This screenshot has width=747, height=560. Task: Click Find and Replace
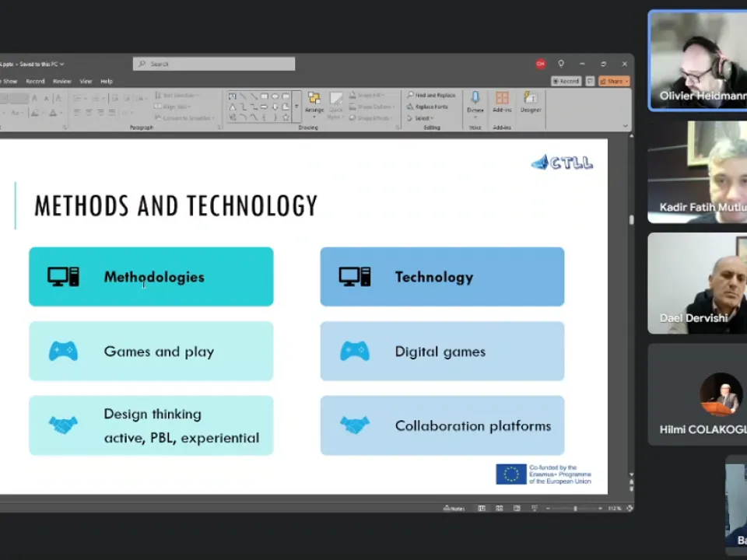(x=432, y=95)
